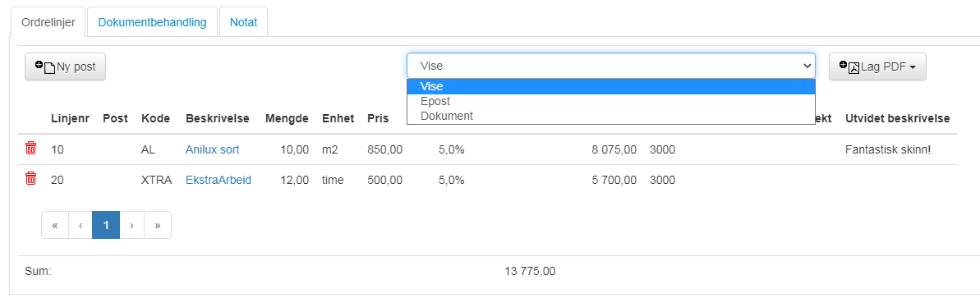Sort by the Beskrivelse column header
980x298 pixels.
pyautogui.click(x=218, y=118)
